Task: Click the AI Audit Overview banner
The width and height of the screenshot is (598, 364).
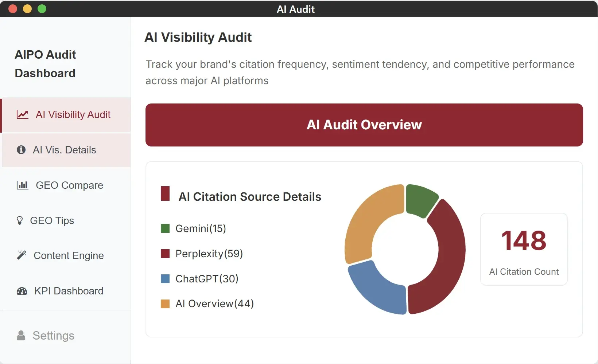Action: [364, 125]
